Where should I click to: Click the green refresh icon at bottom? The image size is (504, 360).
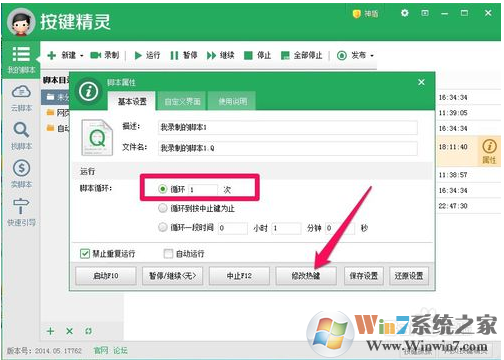(x=88, y=331)
